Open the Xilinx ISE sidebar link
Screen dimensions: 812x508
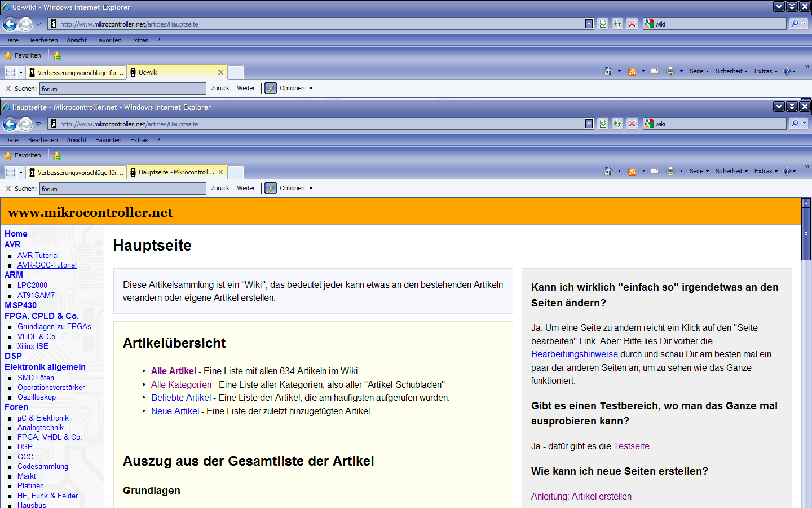(33, 347)
